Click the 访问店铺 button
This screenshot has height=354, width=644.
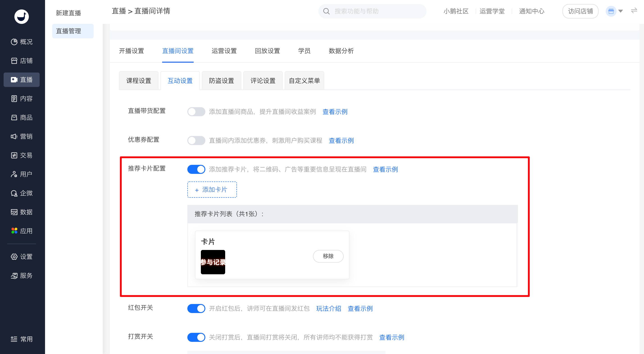click(580, 11)
